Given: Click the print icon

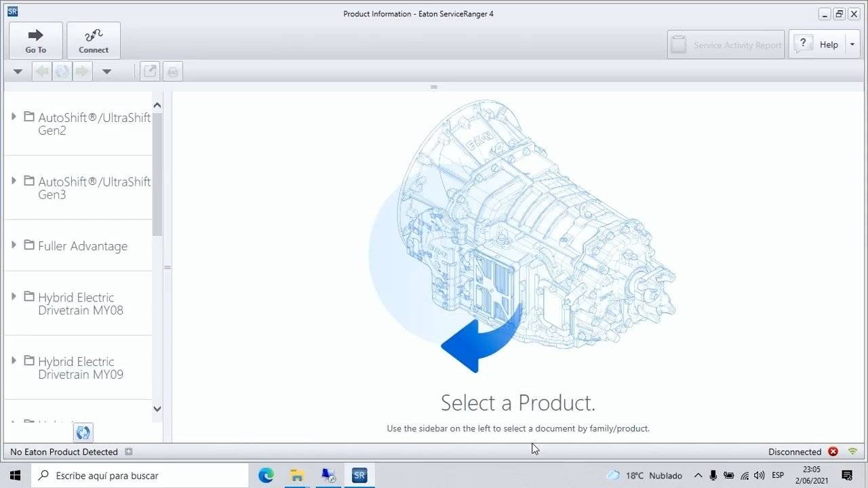Looking at the screenshot, I should [173, 71].
